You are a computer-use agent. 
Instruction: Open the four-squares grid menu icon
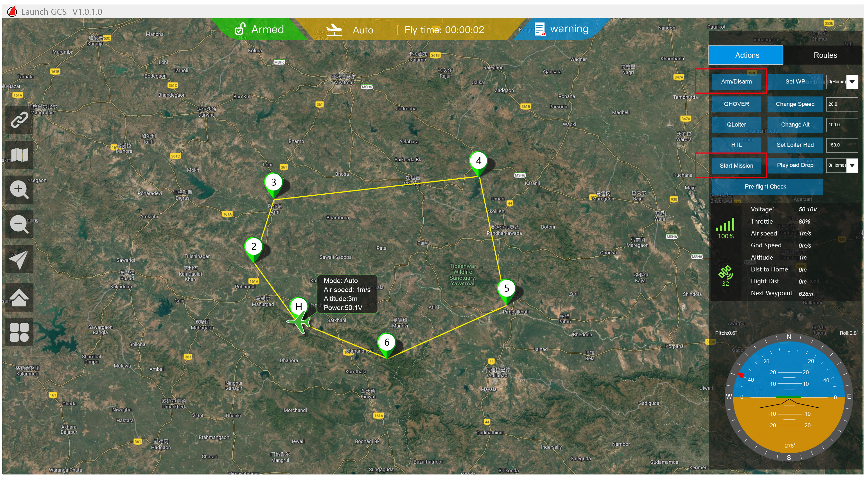point(19,332)
